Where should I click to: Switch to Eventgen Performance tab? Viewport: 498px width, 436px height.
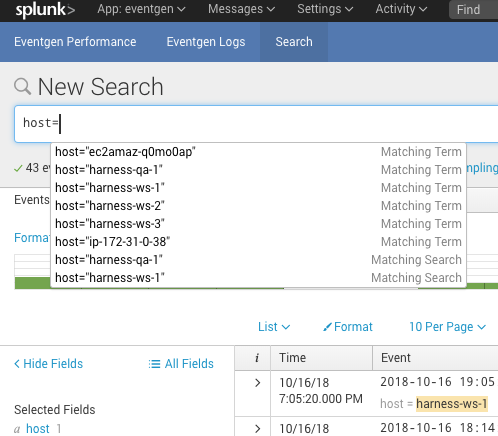[75, 42]
